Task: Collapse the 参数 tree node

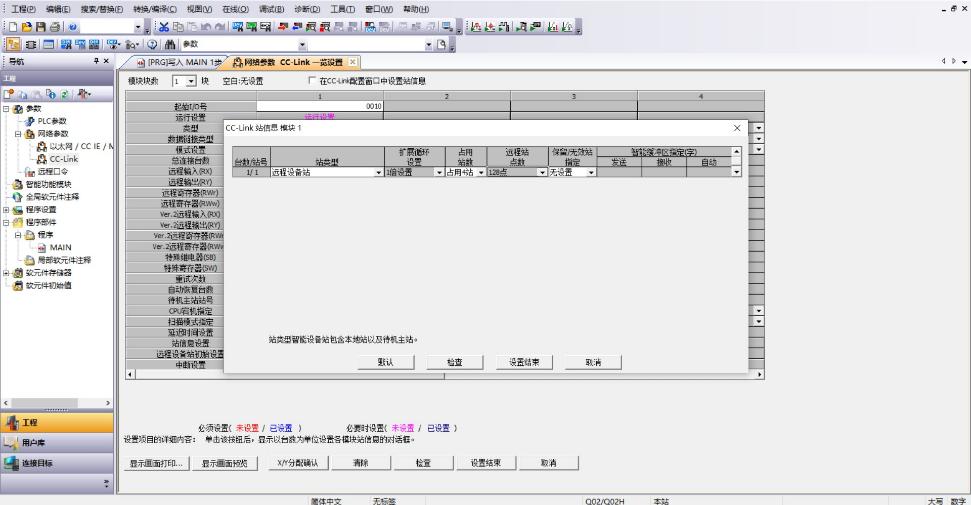Action: click(6, 108)
